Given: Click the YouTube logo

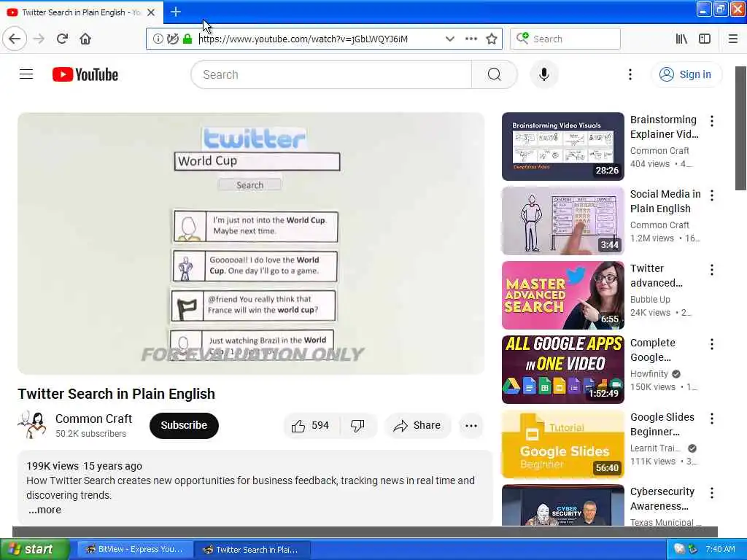Looking at the screenshot, I should (85, 75).
